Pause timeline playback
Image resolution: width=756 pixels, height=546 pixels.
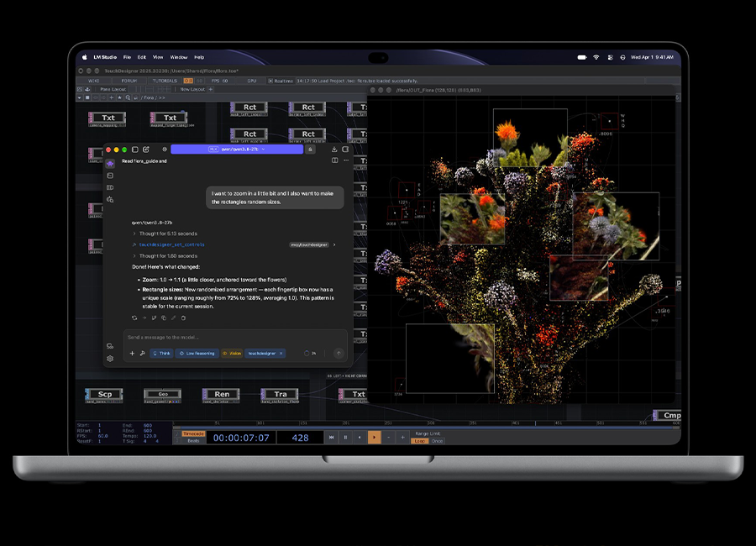[346, 438]
